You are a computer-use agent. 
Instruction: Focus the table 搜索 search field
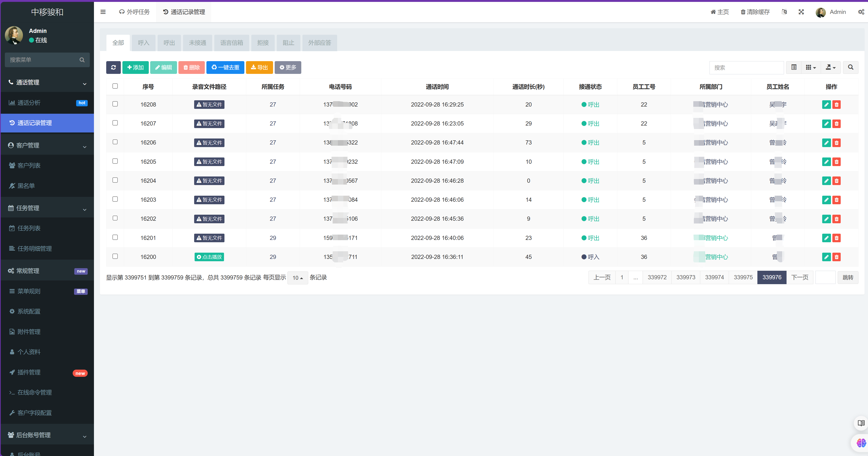click(x=746, y=67)
